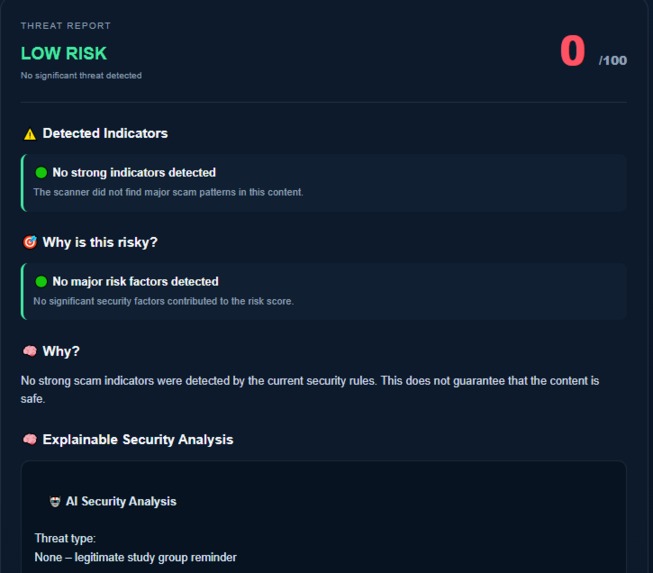Click the THREAT REPORT label

66,26
